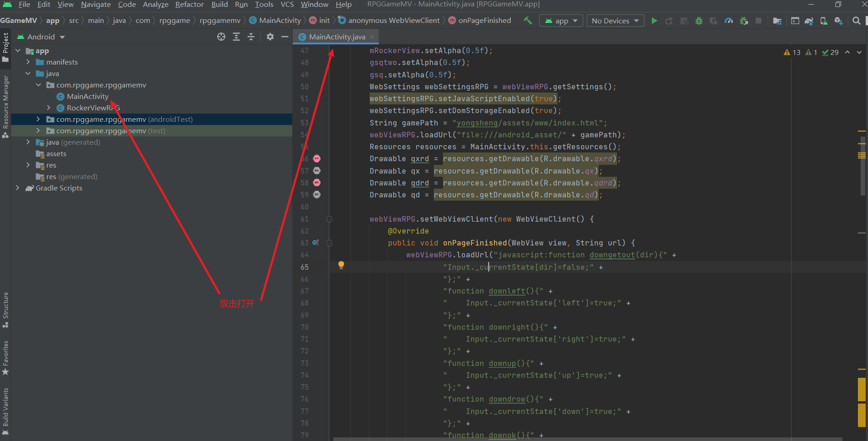Click the onPageFinished breadcrumb
Image resolution: width=868 pixels, height=441 pixels.
tap(484, 20)
